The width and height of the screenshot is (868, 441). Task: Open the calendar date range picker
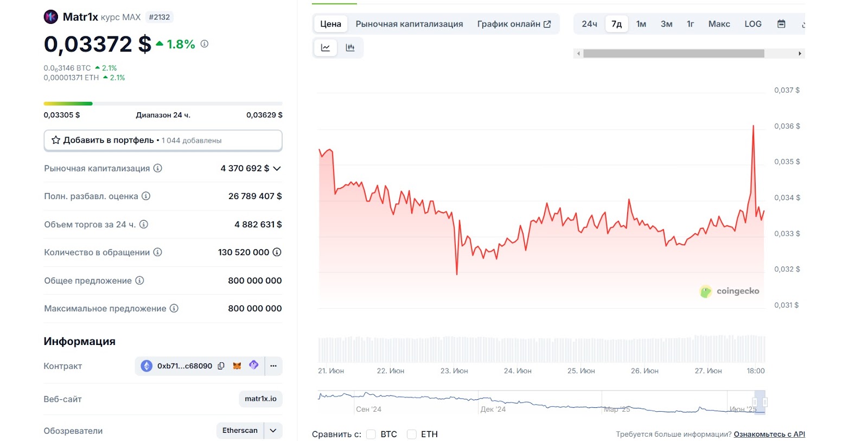(x=781, y=24)
